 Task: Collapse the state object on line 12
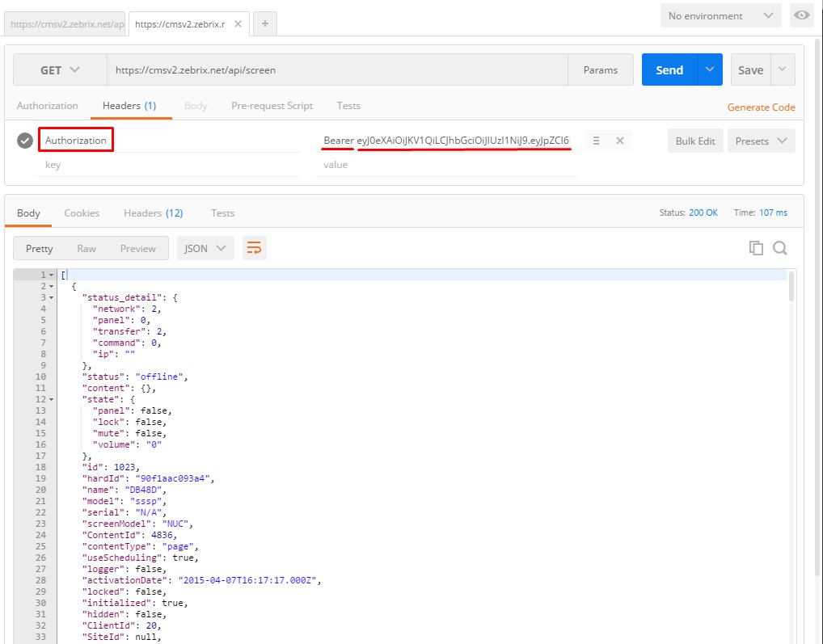[x=53, y=399]
